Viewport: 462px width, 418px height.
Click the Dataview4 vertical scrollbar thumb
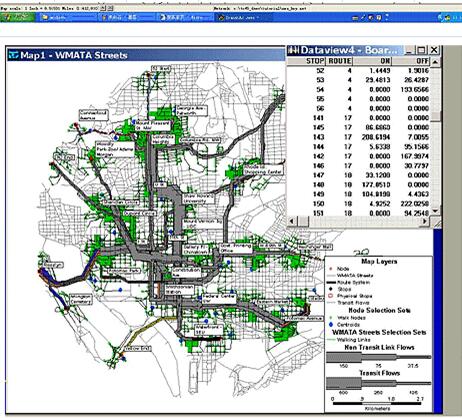point(435,116)
